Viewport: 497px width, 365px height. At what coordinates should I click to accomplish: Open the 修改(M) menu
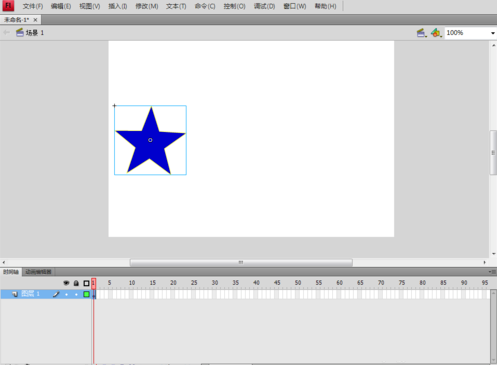coord(147,6)
